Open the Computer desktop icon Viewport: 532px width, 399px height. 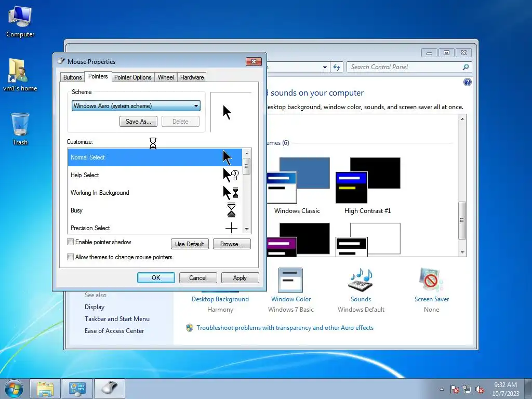pos(20,22)
